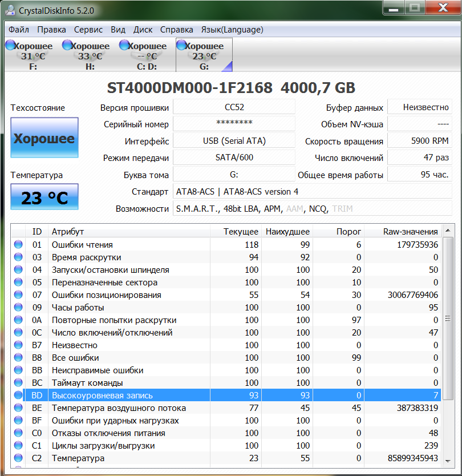Click the firmware version field CC52
Image resolution: width=462 pixels, height=476 pixels.
click(x=234, y=107)
